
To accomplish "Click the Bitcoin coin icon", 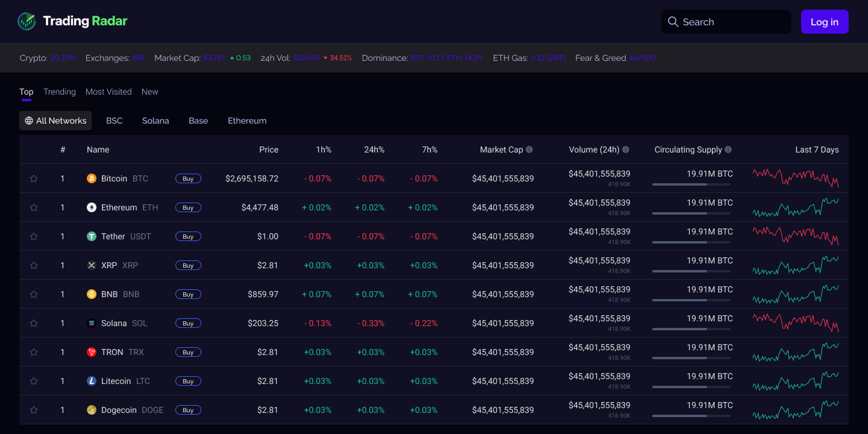I will pyautogui.click(x=92, y=178).
